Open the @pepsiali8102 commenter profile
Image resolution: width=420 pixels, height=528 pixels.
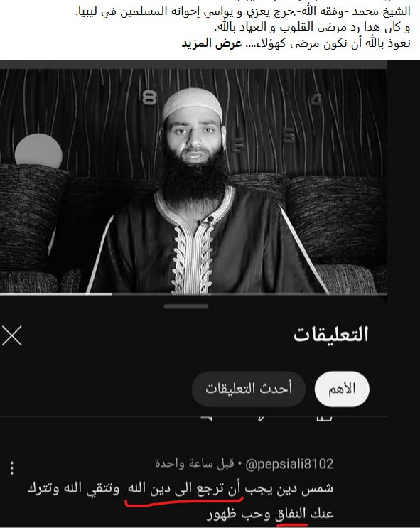[x=290, y=464]
